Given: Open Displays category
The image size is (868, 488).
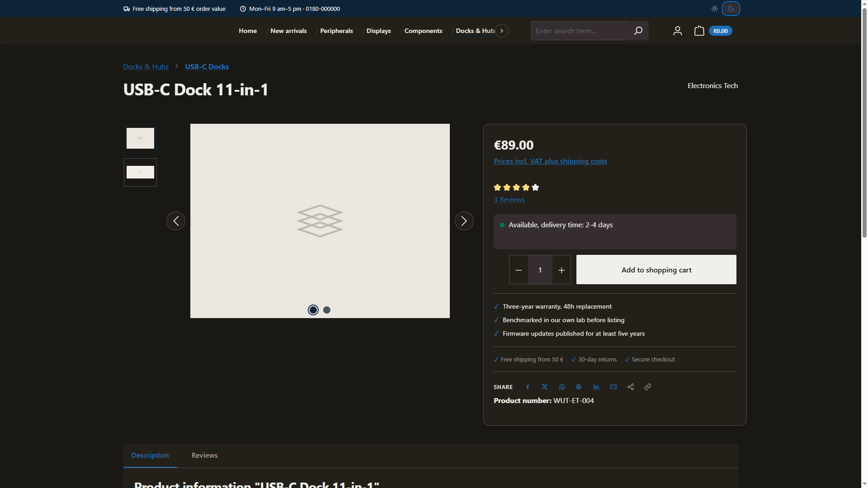Looking at the screenshot, I should pyautogui.click(x=379, y=31).
